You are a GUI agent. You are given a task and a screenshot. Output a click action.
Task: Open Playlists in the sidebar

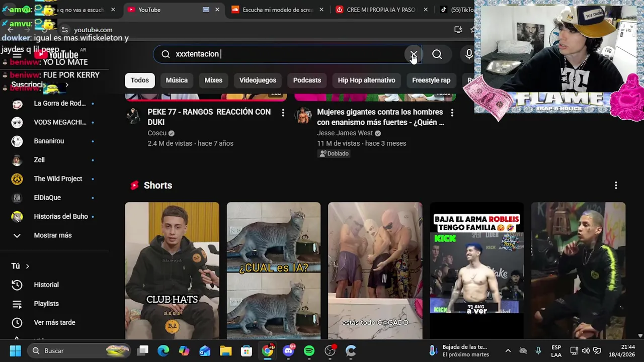pos(54,304)
